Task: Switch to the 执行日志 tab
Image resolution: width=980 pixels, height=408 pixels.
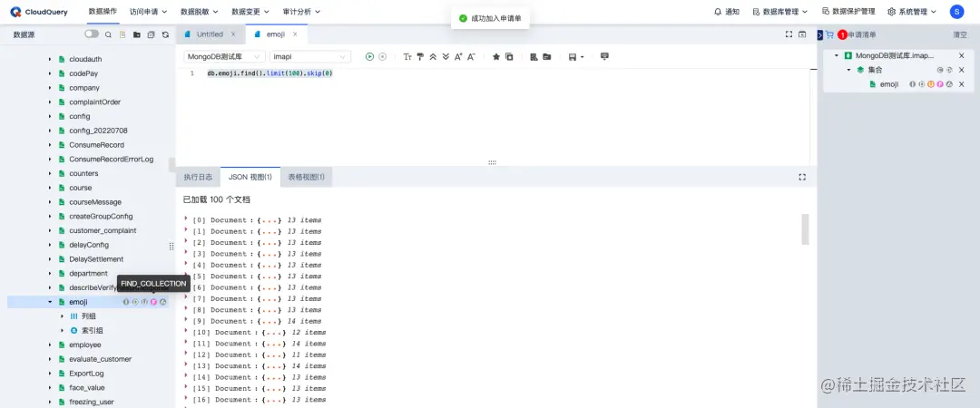Action: coord(198,178)
